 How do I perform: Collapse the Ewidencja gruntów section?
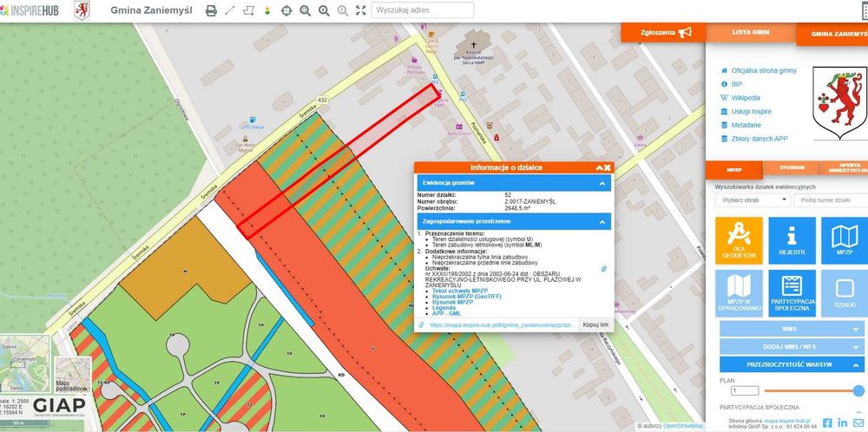pos(602,182)
